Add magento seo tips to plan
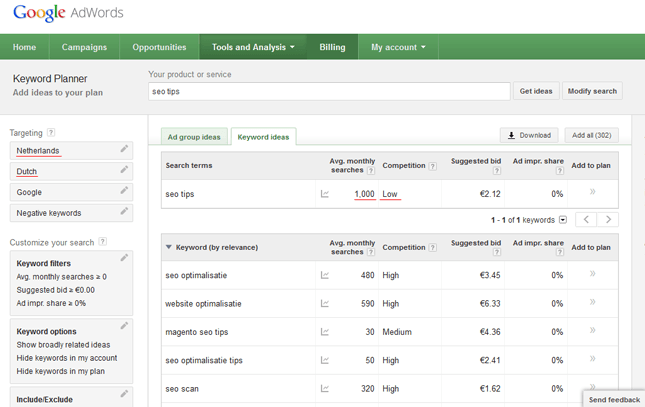The image size is (645, 407). pyautogui.click(x=592, y=331)
